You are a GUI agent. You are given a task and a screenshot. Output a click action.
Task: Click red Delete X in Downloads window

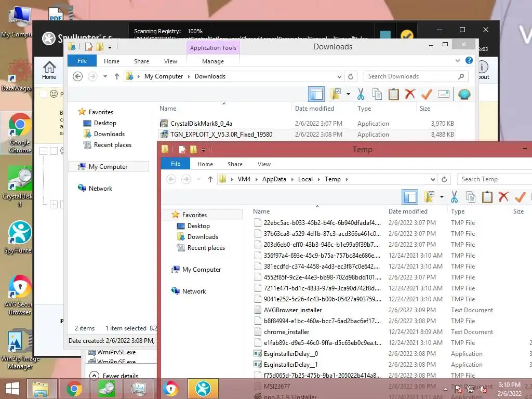(410, 94)
